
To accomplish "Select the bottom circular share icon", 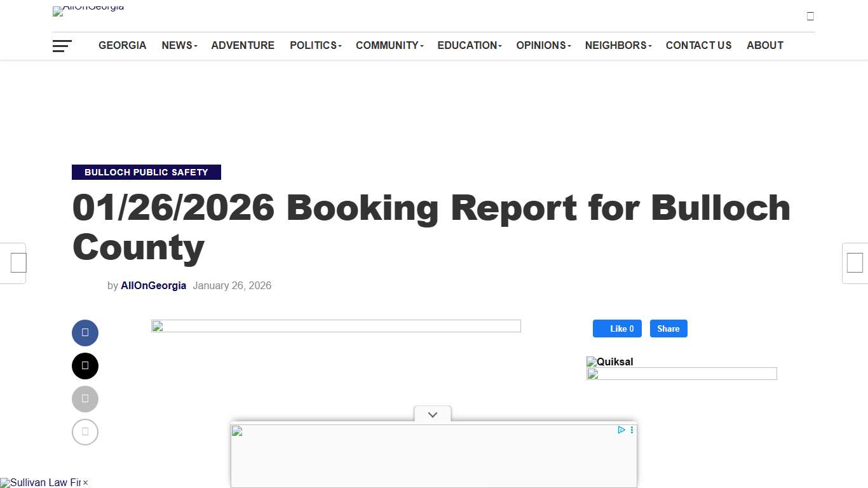I will (x=85, y=431).
